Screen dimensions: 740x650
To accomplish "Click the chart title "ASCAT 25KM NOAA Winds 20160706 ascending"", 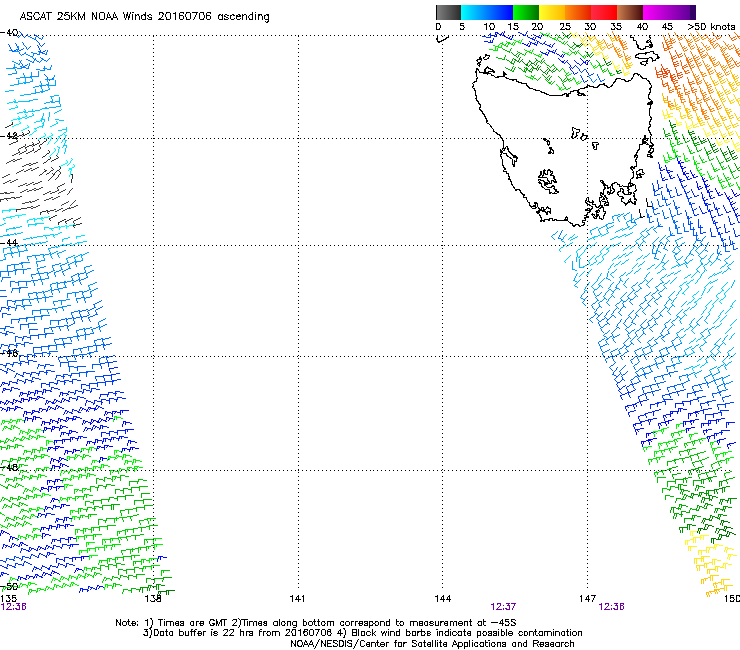I will click(x=144, y=16).
